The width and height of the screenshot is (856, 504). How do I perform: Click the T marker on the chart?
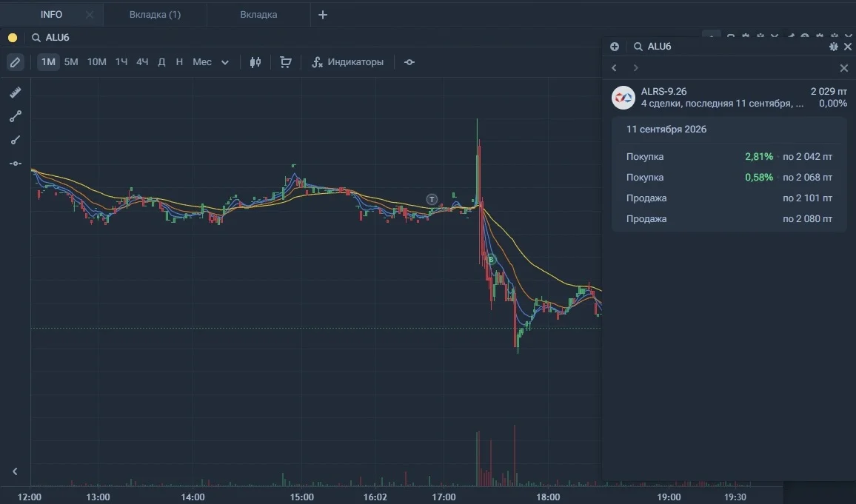(432, 200)
